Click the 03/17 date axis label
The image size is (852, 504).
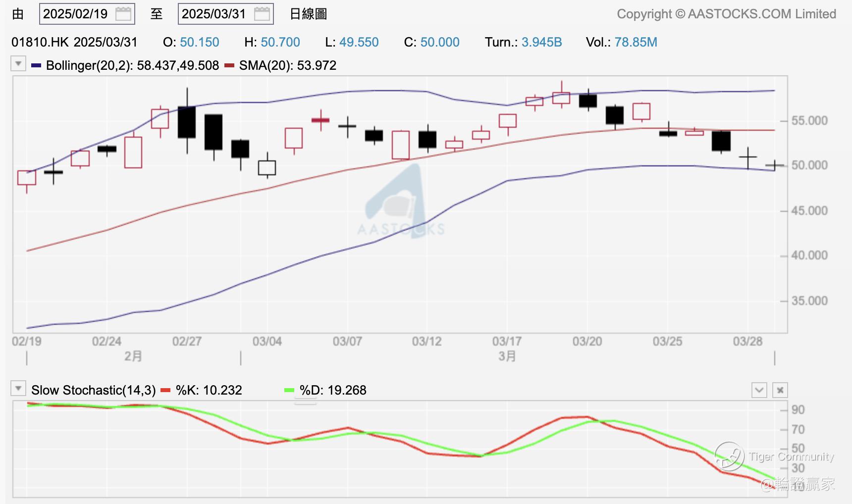(x=507, y=341)
